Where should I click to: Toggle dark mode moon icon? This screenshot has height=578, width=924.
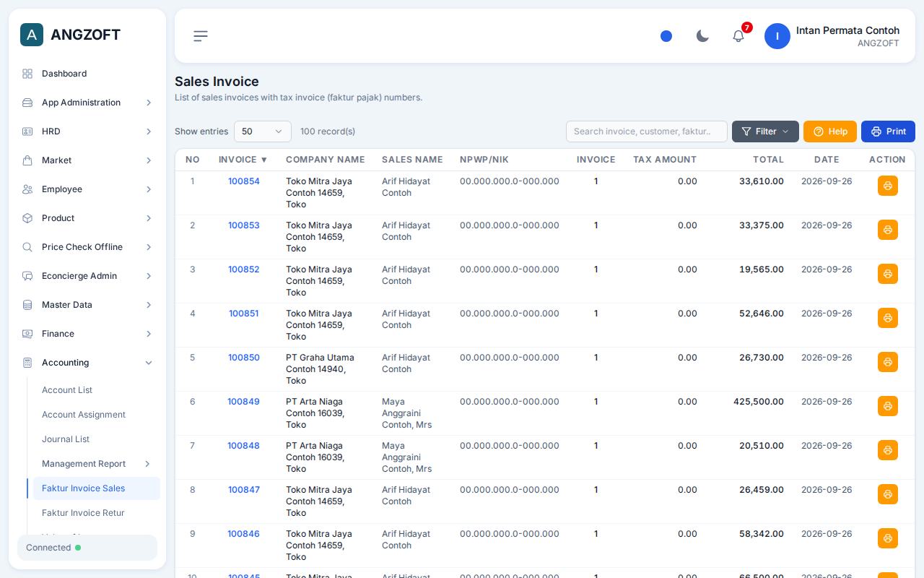point(702,36)
